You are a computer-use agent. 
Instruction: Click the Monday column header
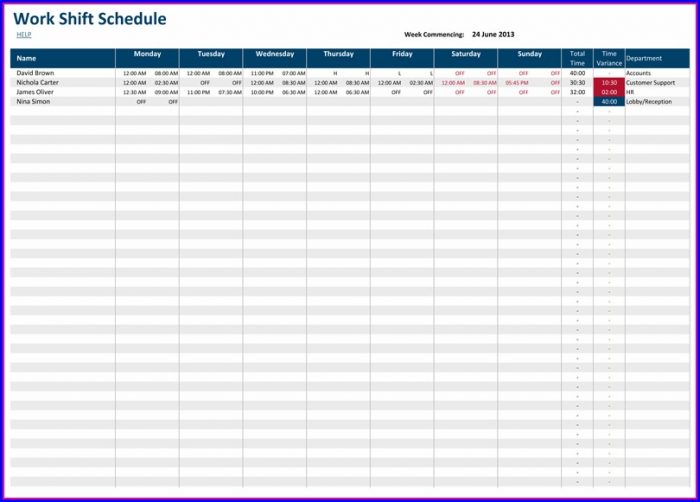coord(147,59)
